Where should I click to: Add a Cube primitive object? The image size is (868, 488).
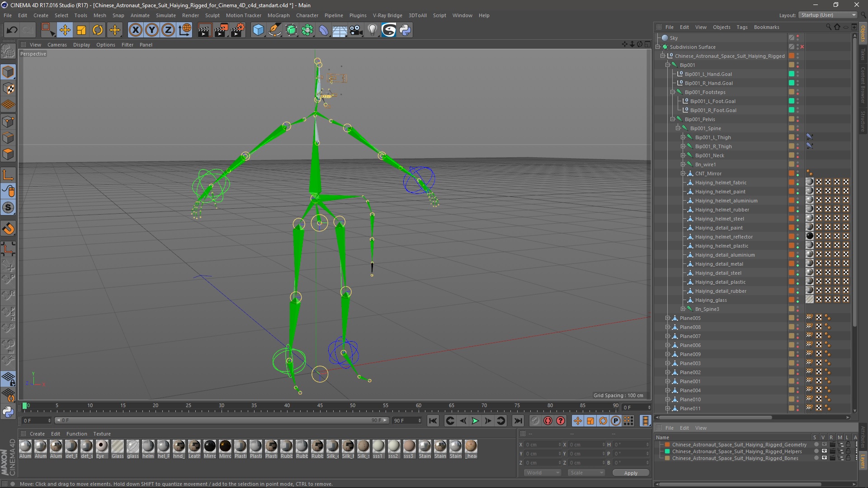(258, 30)
